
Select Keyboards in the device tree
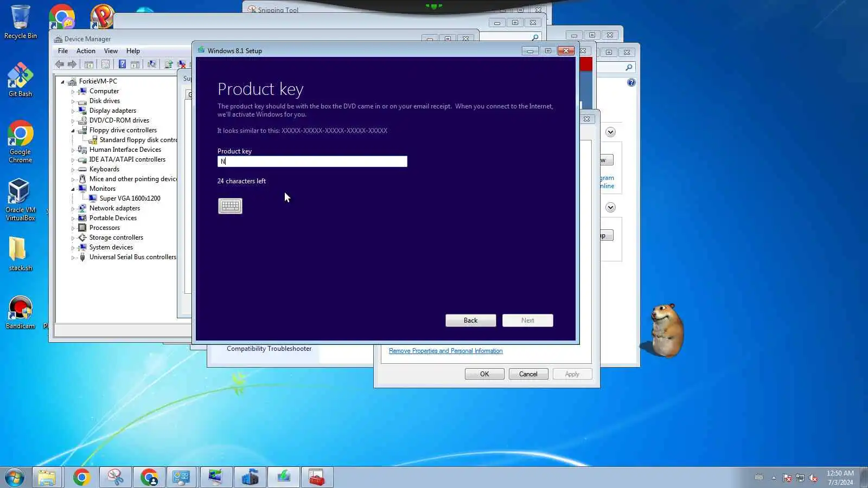104,169
